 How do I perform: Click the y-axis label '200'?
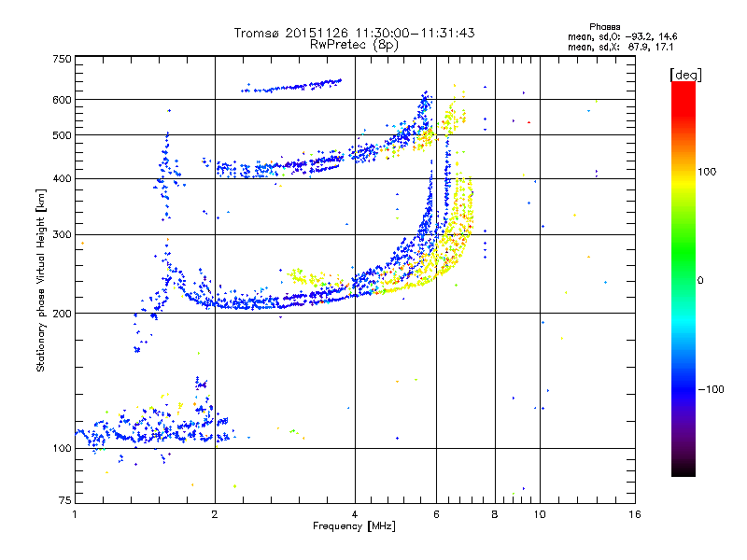point(63,314)
